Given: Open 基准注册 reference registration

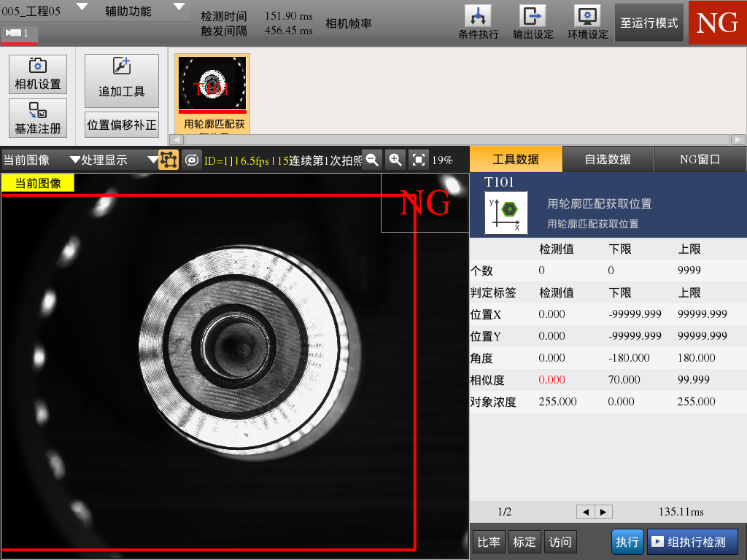Looking at the screenshot, I should pos(37,117).
